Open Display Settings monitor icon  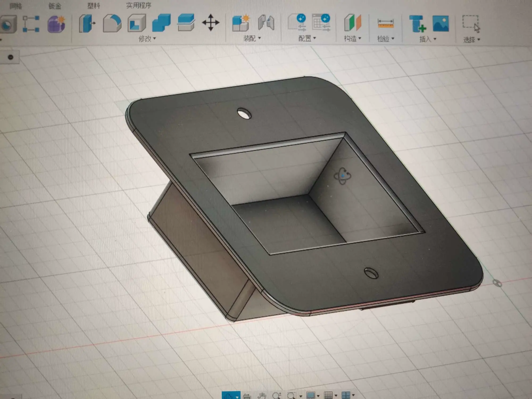[x=310, y=396]
